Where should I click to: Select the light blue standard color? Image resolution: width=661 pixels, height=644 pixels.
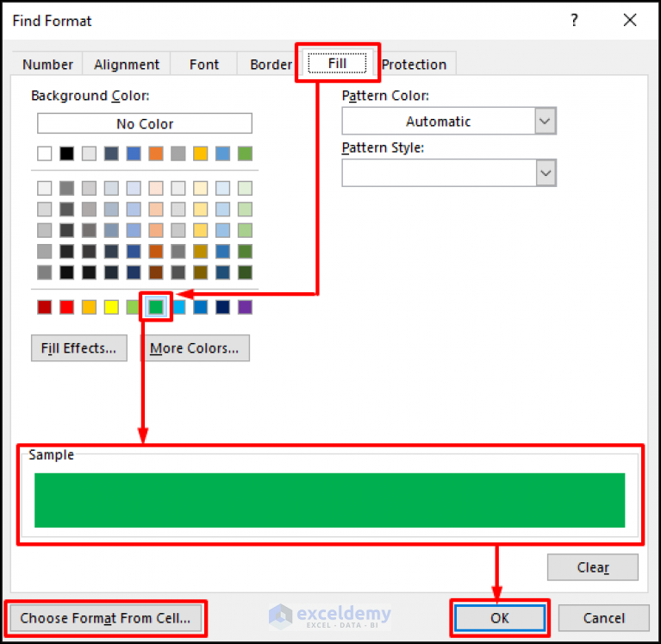(179, 307)
